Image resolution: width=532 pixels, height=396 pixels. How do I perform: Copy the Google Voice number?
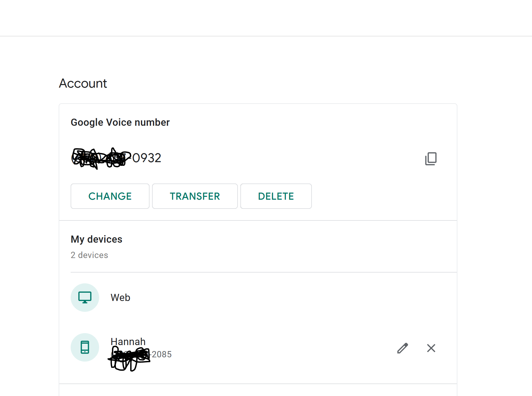coord(431,158)
